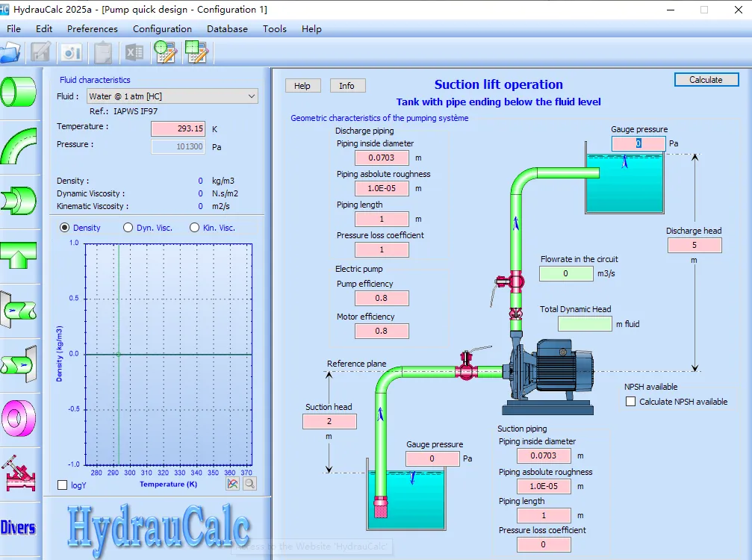The image size is (752, 560).
Task: Check Calculate NPSH available
Action: pyautogui.click(x=631, y=402)
